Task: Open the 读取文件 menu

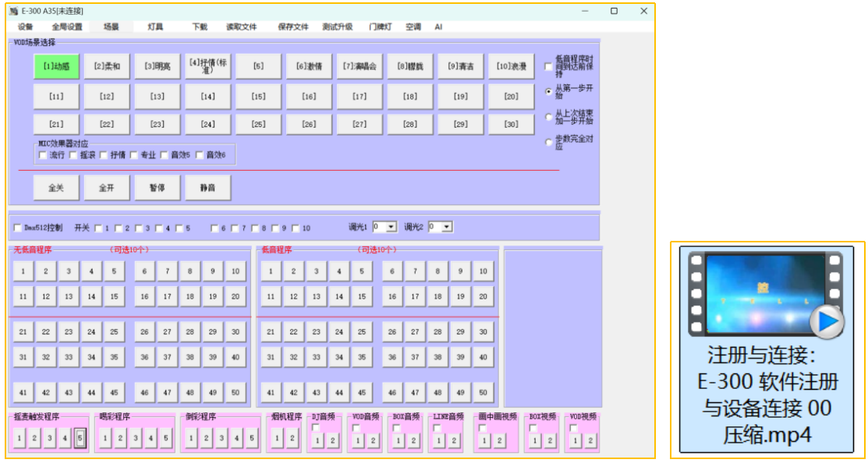Action: [x=241, y=27]
